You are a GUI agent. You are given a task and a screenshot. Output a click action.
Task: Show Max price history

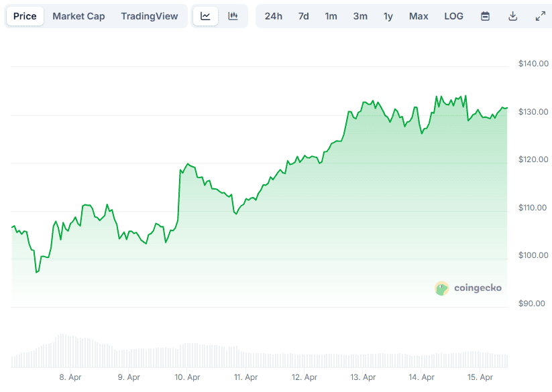419,16
